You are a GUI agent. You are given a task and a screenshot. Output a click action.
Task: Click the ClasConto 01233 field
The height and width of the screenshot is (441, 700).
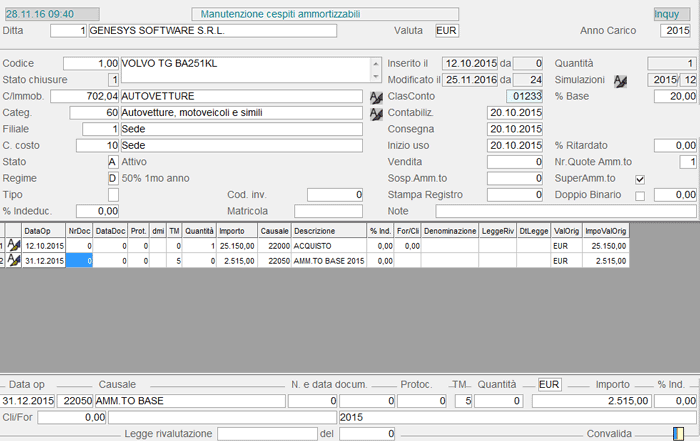point(525,96)
